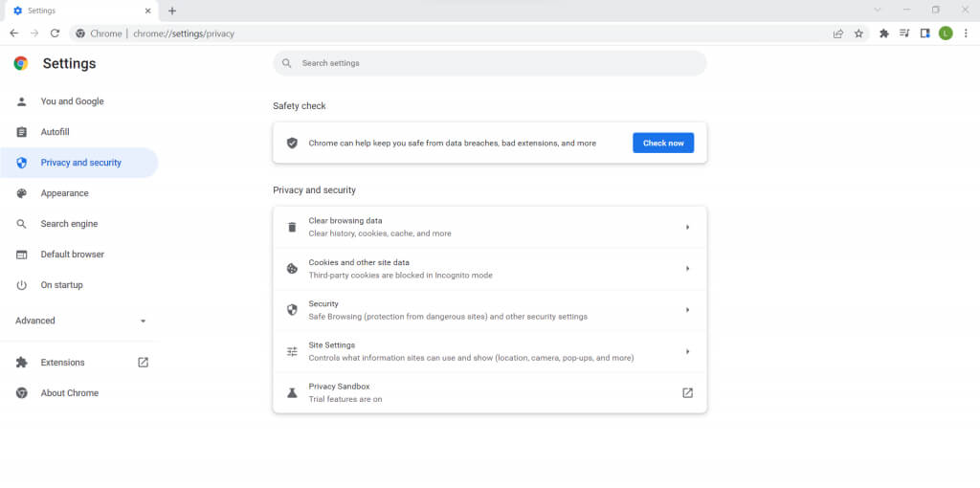Image resolution: width=980 pixels, height=488 pixels.
Task: Open Chrome three-dot menu
Action: [966, 33]
